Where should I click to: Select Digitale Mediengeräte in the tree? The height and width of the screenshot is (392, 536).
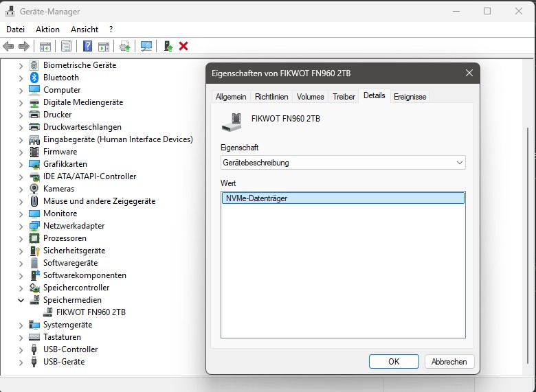click(x=83, y=102)
